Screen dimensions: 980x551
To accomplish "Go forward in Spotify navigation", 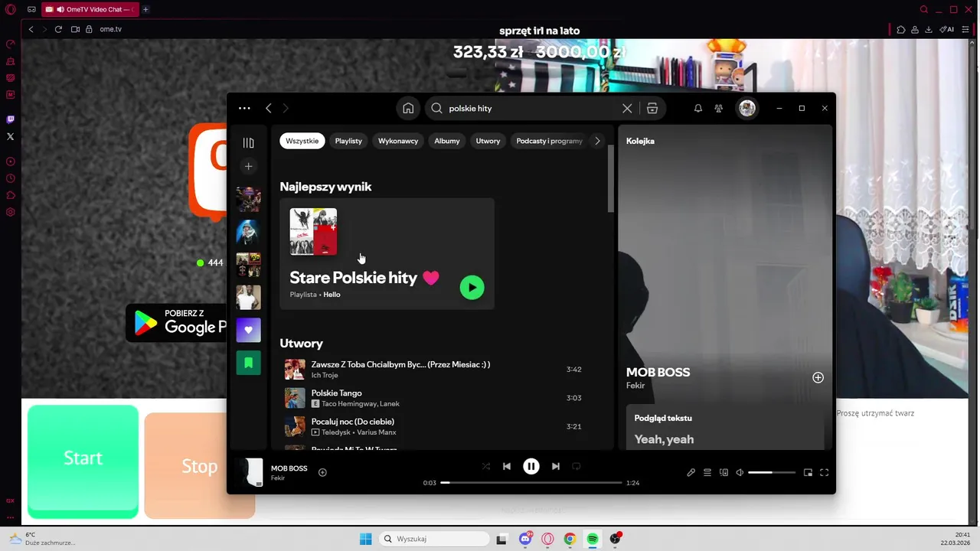I will click(x=286, y=109).
